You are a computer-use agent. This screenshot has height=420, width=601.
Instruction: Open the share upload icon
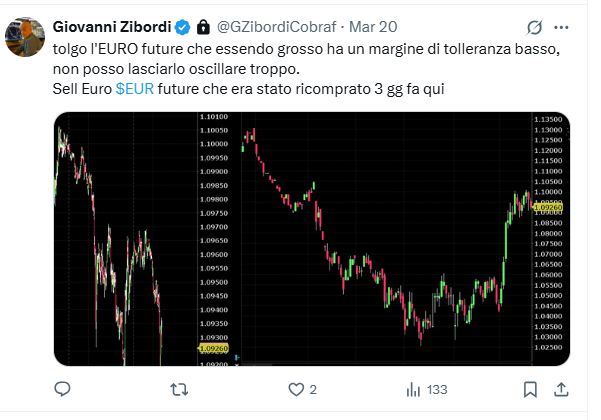[x=561, y=389]
